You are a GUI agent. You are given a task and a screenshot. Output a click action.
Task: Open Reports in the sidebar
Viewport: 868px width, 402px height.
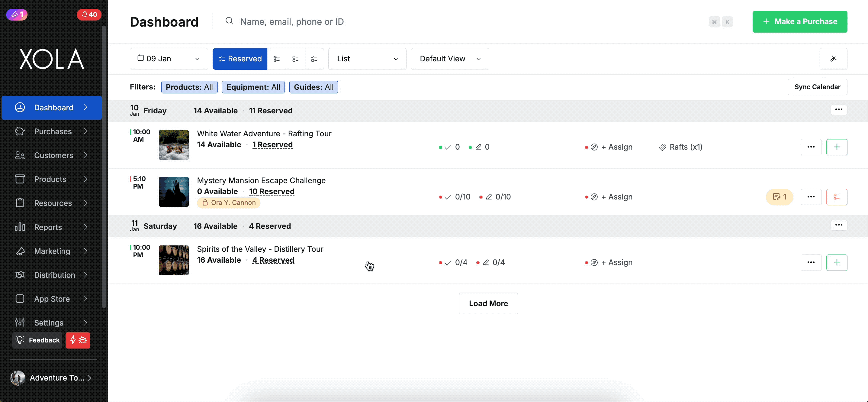[52, 227]
